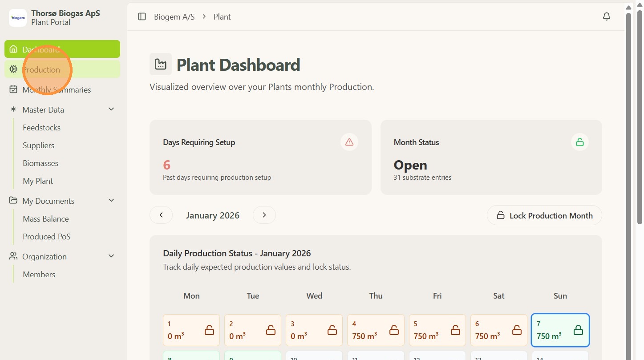Screen dimensions: 644x360
Task: Open the Feedstocks menu item
Action: pos(42,128)
